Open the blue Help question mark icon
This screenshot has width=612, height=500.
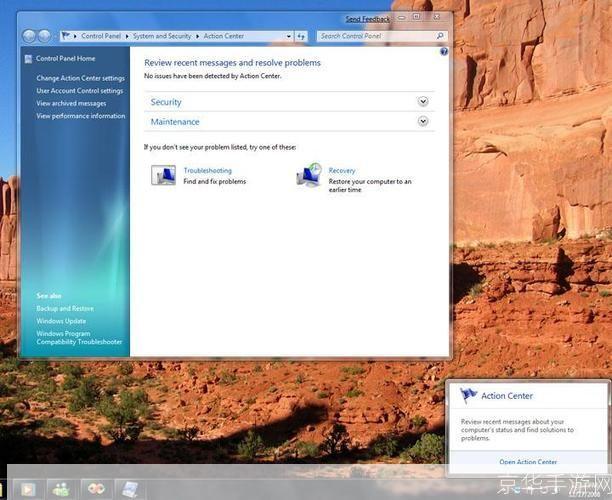tap(444, 52)
